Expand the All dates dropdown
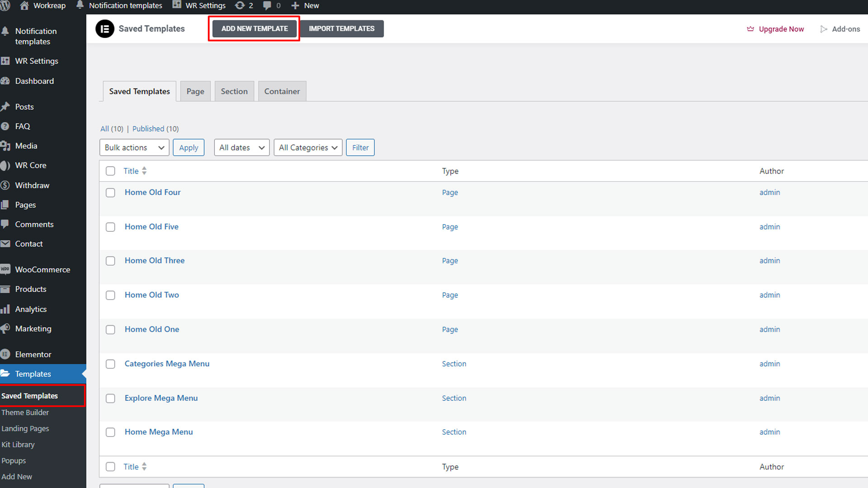This screenshot has height=488, width=868. tap(242, 148)
